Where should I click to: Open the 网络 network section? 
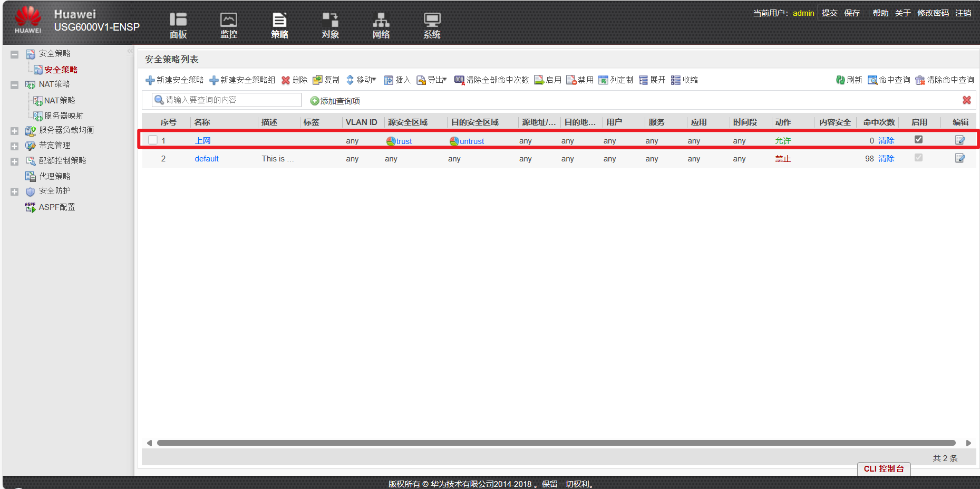click(x=381, y=25)
